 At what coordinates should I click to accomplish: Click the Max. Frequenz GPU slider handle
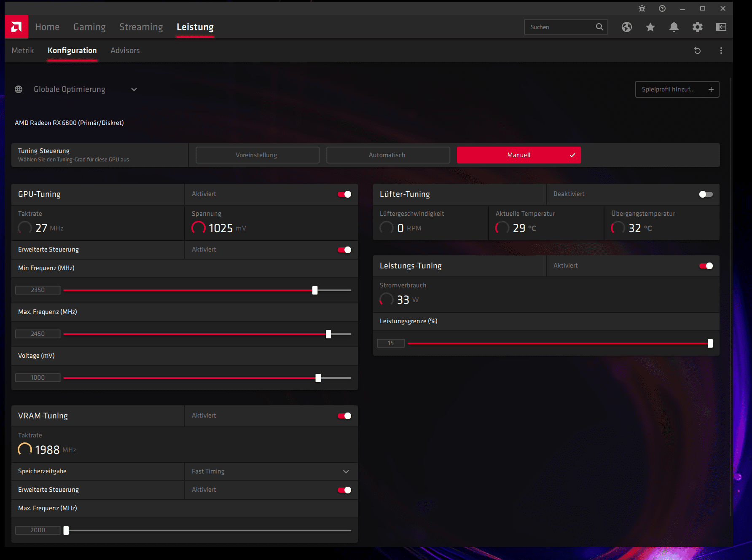[328, 334]
